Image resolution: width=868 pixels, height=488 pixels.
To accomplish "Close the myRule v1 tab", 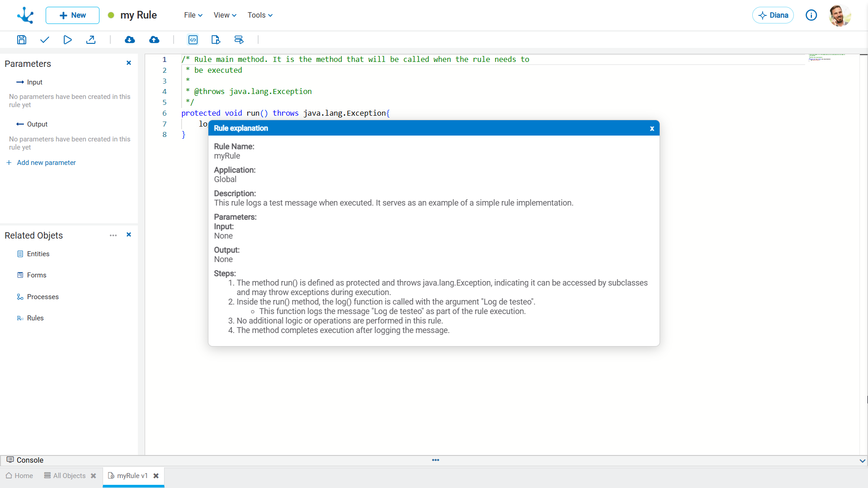I will pos(156,476).
